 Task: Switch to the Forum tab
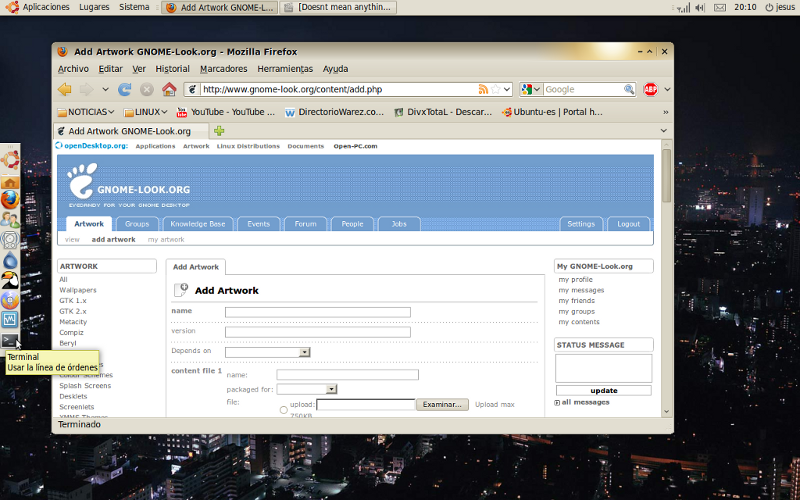(305, 224)
